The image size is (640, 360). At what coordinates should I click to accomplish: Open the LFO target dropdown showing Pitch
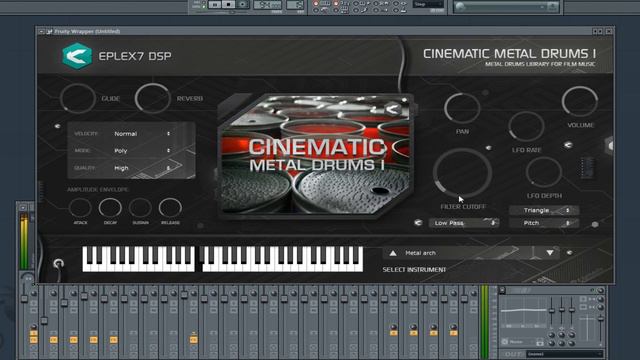click(543, 223)
